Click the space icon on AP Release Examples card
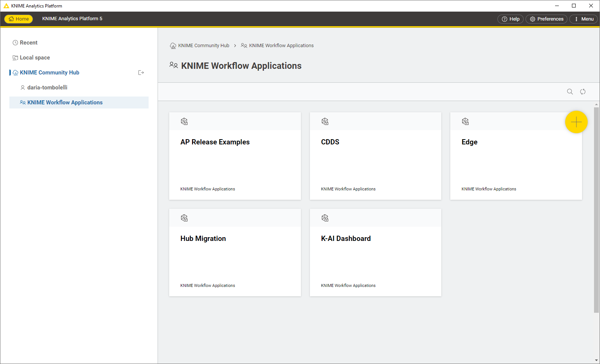Image resolution: width=600 pixels, height=364 pixels. tap(184, 122)
